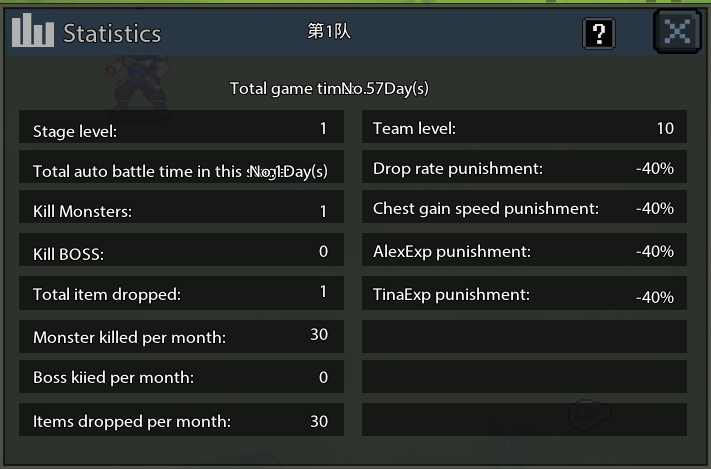Click the AlexExp punishment row

pos(524,251)
